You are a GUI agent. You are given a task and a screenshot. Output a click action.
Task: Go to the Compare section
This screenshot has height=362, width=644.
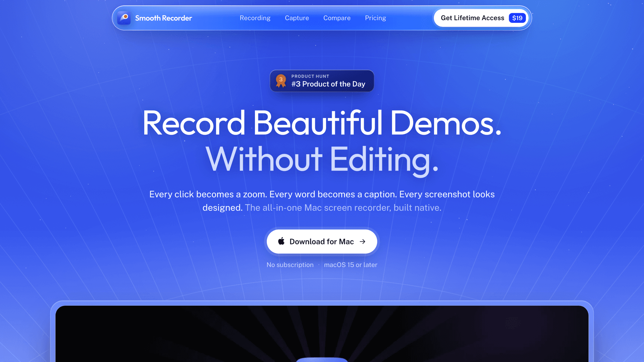[337, 18]
